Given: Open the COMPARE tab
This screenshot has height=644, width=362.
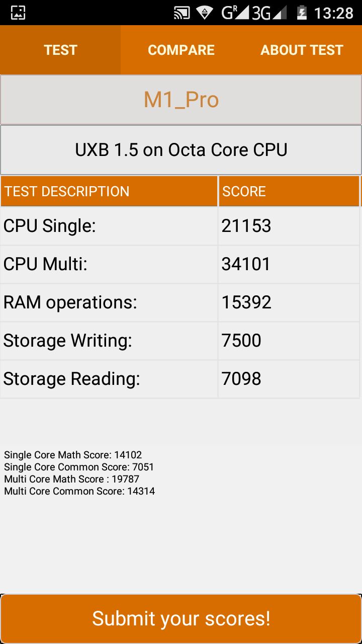Looking at the screenshot, I should (181, 50).
